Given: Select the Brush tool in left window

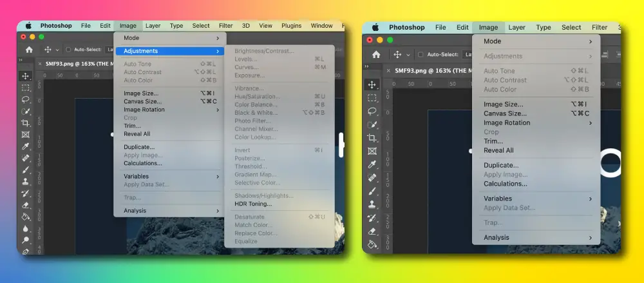Looking at the screenshot, I should (x=26, y=170).
